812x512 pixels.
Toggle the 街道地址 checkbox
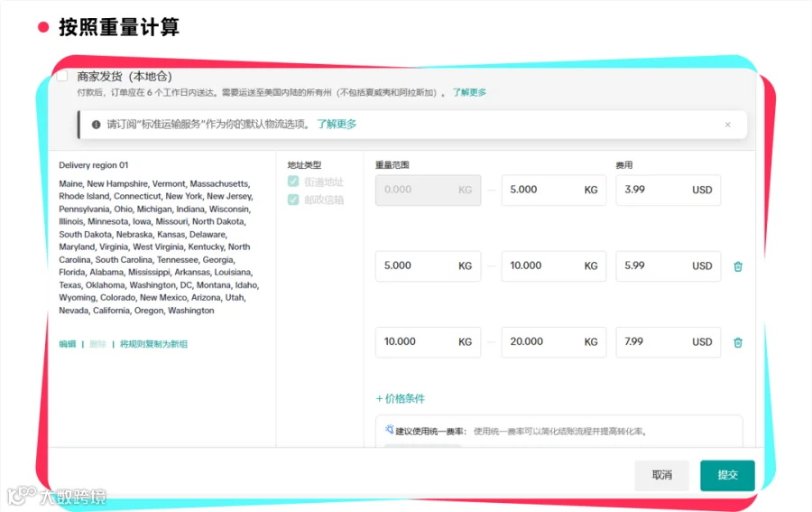tap(293, 182)
